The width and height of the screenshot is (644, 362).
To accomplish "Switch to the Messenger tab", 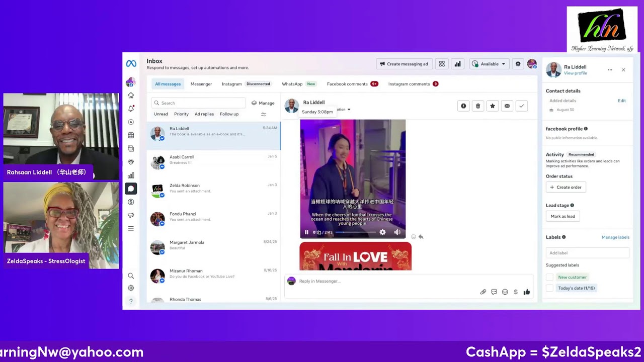I will [x=201, y=84].
